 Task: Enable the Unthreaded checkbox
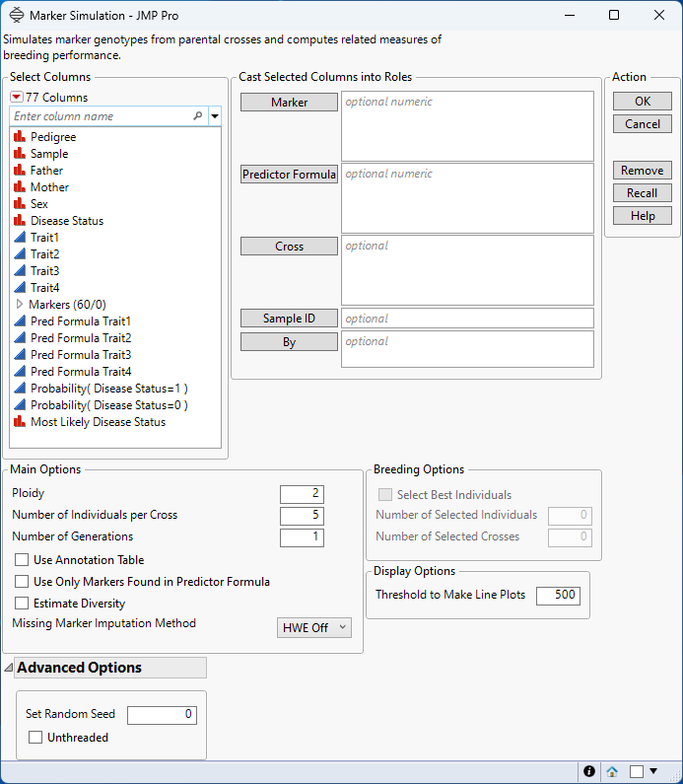coord(35,737)
